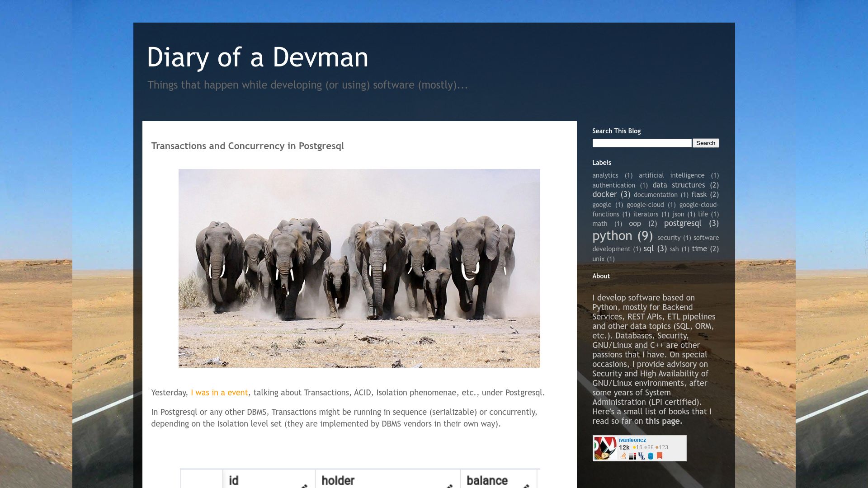Click the 12k reputation score in the flair
The width and height of the screenshot is (868, 488).
coord(624,447)
